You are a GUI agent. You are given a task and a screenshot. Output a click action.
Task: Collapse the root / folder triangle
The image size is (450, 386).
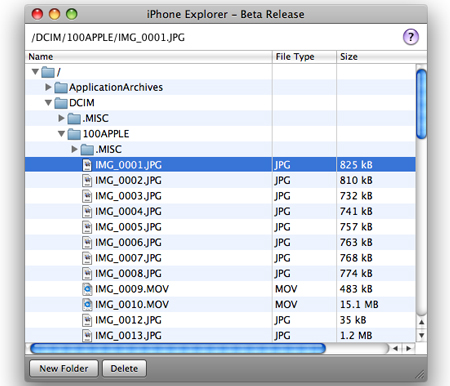pyautogui.click(x=35, y=71)
